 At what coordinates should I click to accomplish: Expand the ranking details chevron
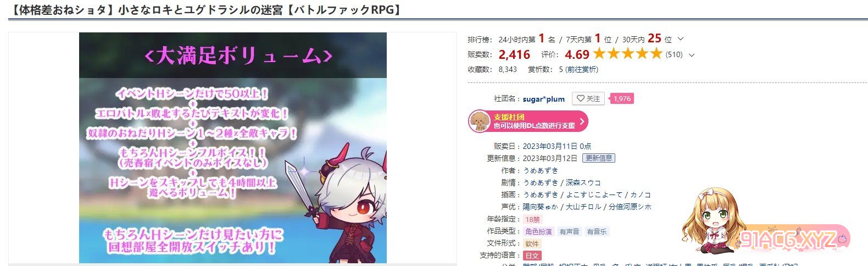pos(681,39)
